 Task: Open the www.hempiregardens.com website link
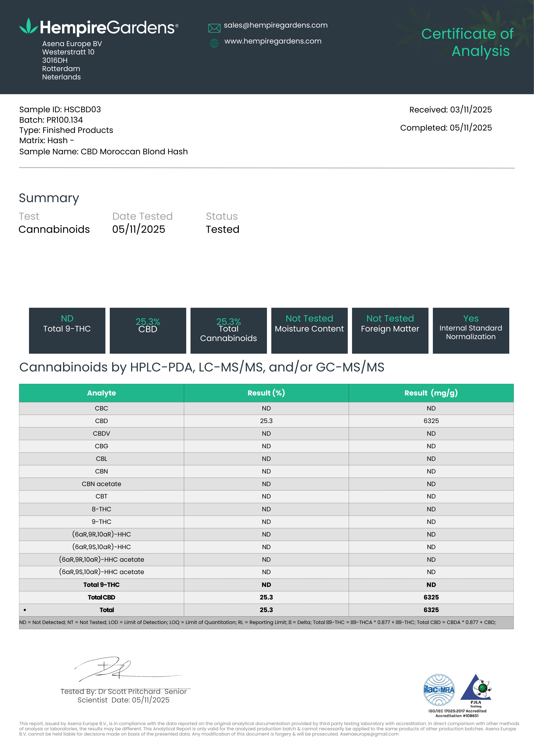pyautogui.click(x=273, y=41)
